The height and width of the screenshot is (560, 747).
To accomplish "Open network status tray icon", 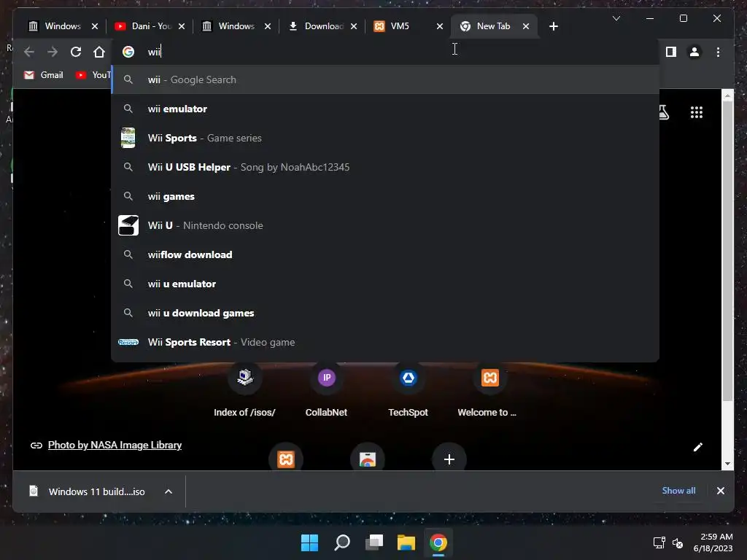I will tap(659, 542).
